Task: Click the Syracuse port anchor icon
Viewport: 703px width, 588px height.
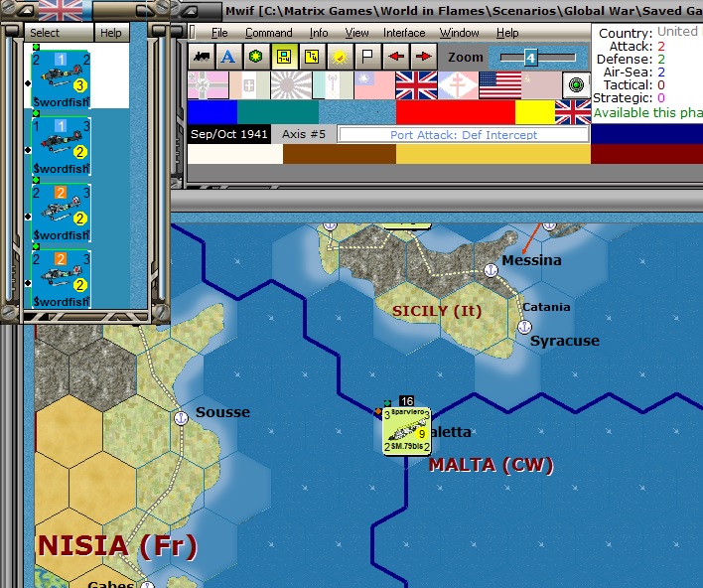Action: click(524, 328)
